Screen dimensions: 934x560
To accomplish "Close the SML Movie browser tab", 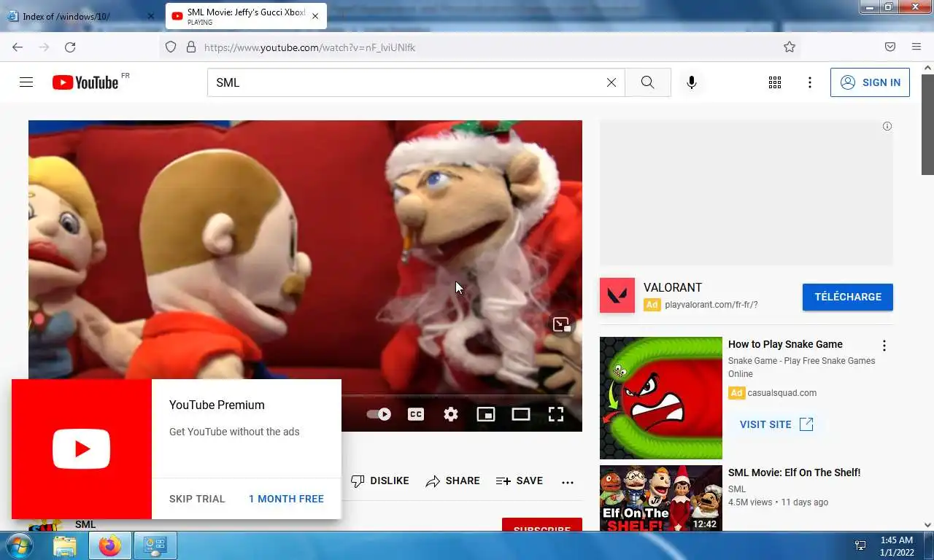I will [315, 16].
